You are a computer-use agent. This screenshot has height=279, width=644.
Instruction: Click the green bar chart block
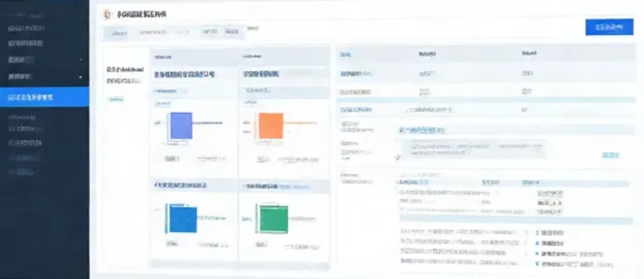[270, 220]
